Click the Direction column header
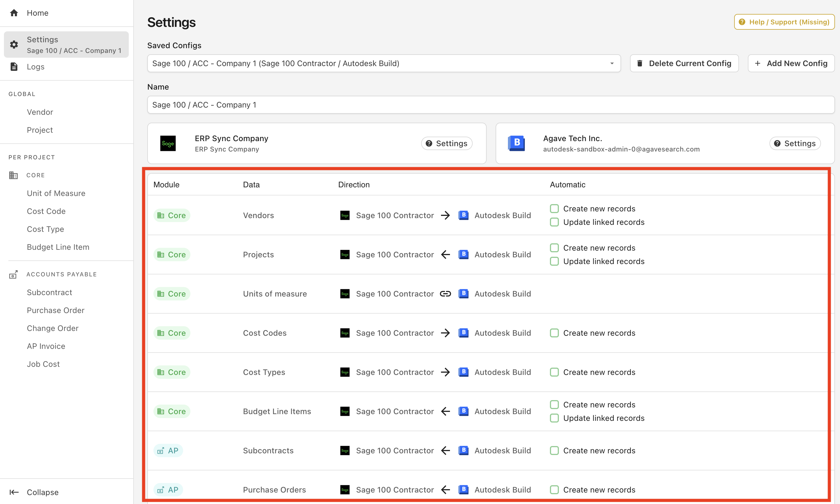 point(354,185)
